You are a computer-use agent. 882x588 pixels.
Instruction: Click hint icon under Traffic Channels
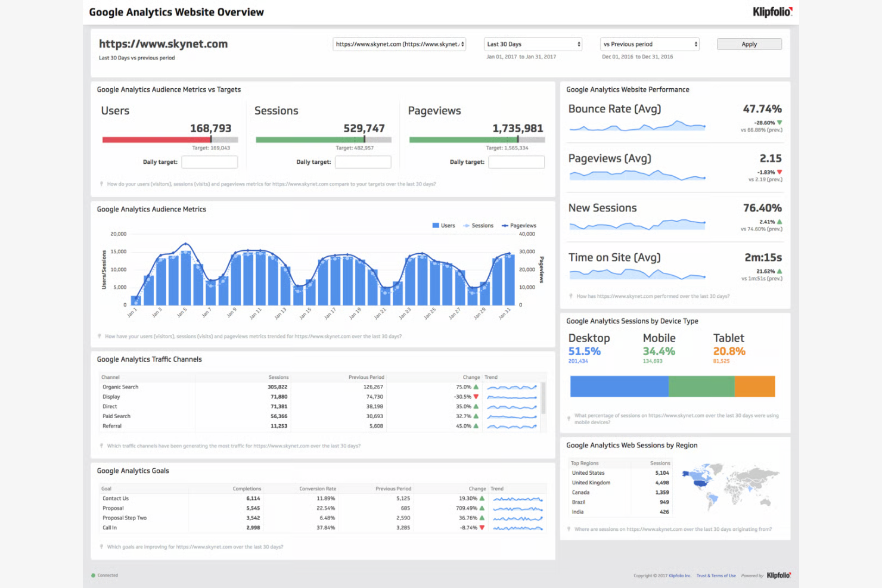pyautogui.click(x=101, y=446)
